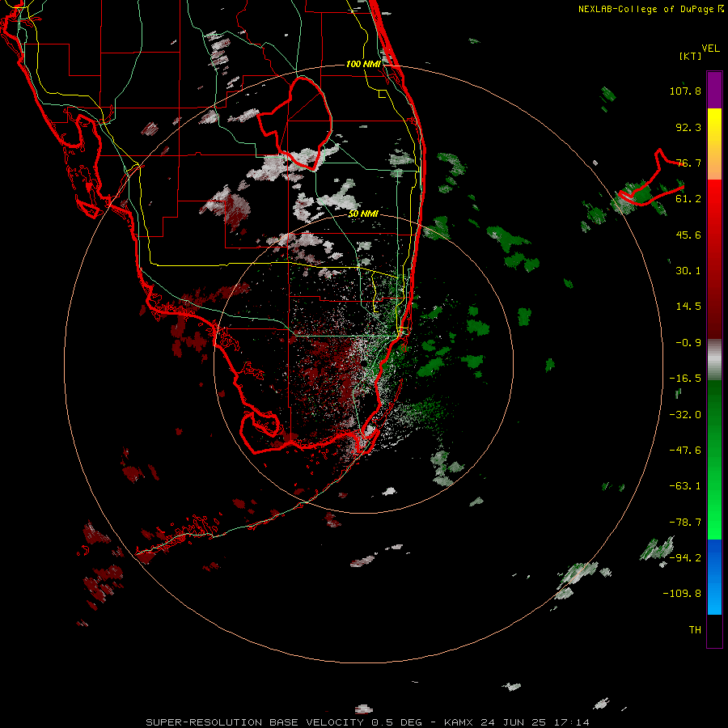Click the VEL legend title

click(x=710, y=49)
